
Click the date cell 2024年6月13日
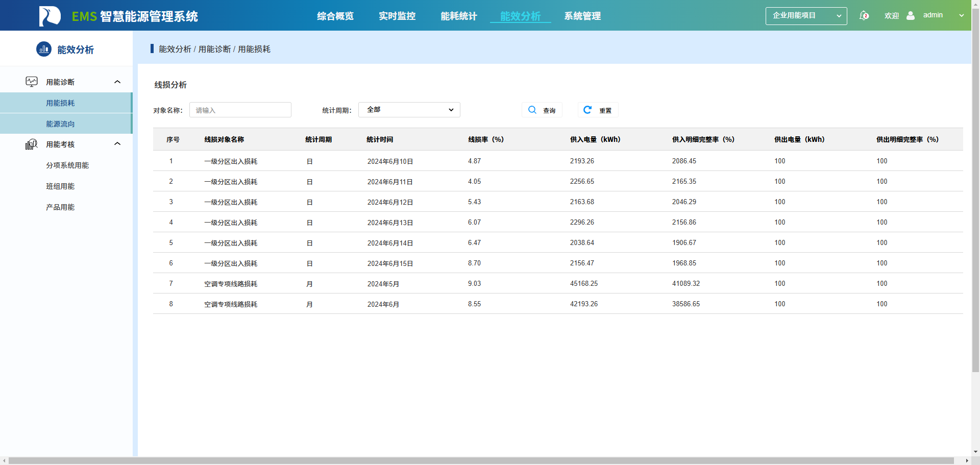point(390,223)
